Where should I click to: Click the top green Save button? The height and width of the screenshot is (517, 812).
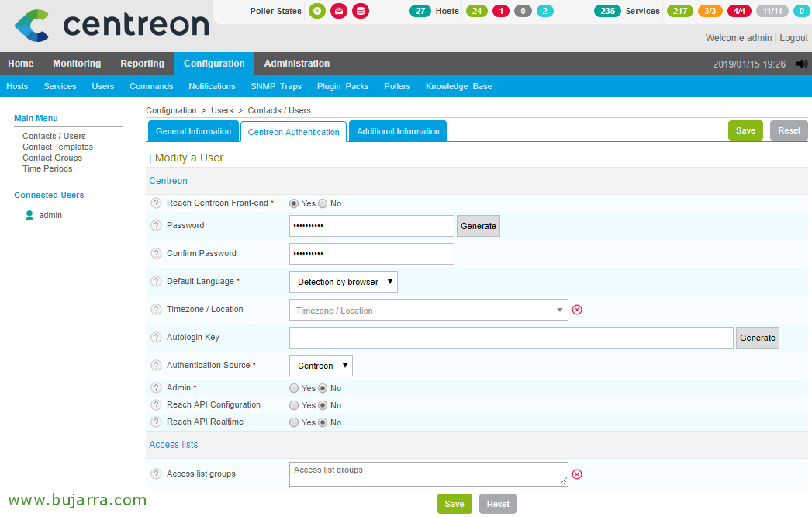click(x=746, y=130)
